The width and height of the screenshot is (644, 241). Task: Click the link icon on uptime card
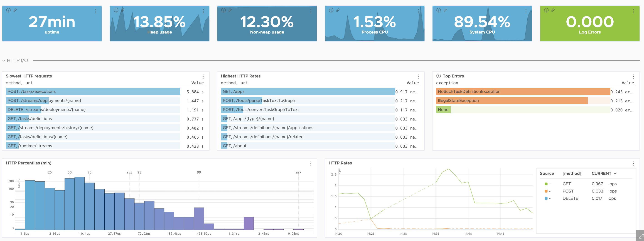pos(15,10)
